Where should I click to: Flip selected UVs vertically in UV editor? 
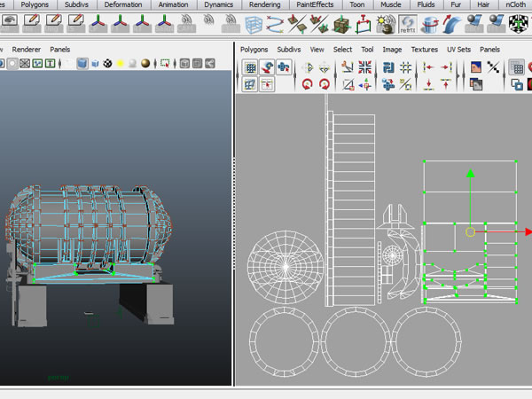click(x=325, y=67)
